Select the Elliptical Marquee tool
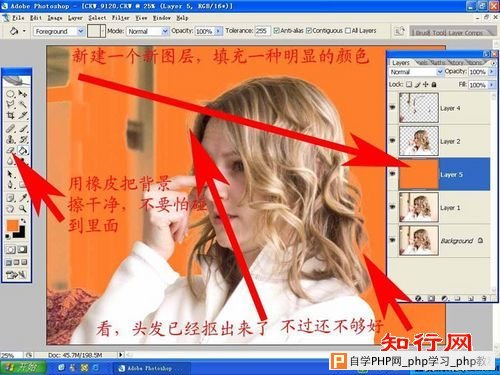Viewport: 500px width, 375px height. point(11,94)
